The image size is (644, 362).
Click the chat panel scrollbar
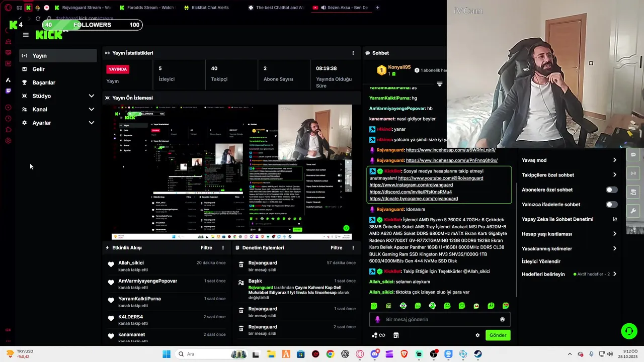[516, 239]
